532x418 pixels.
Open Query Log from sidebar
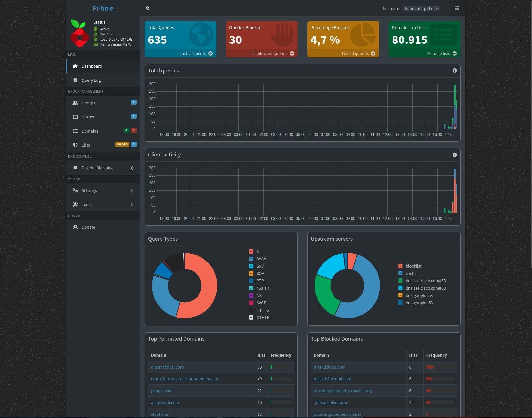click(x=103, y=80)
